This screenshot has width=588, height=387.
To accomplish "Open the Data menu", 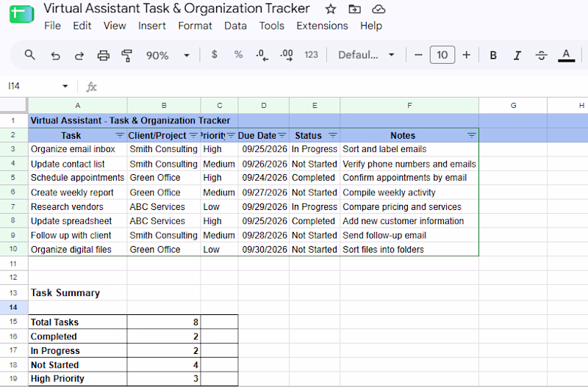I will pos(235,26).
